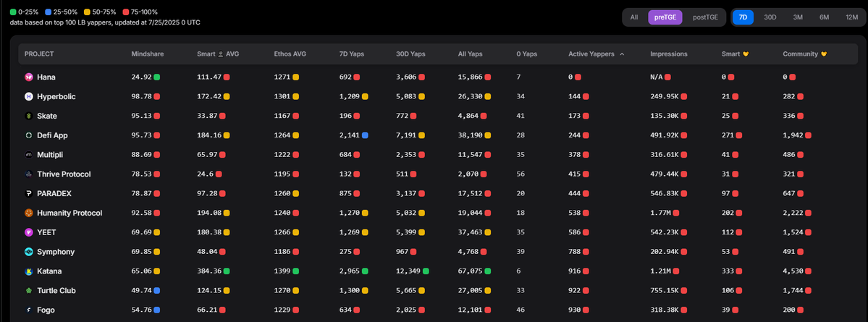Switch to the 6M time range
Image resolution: width=868 pixels, height=322 pixels.
point(825,17)
